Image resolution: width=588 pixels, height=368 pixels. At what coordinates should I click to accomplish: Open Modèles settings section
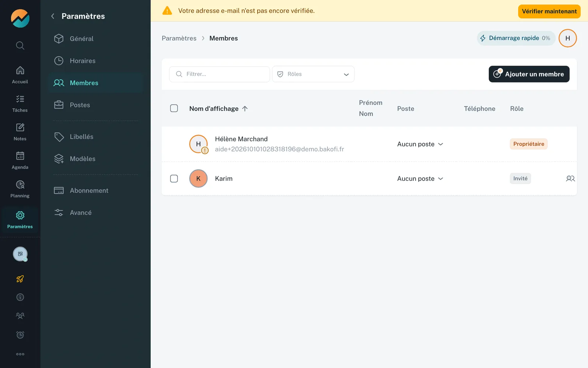96,159
